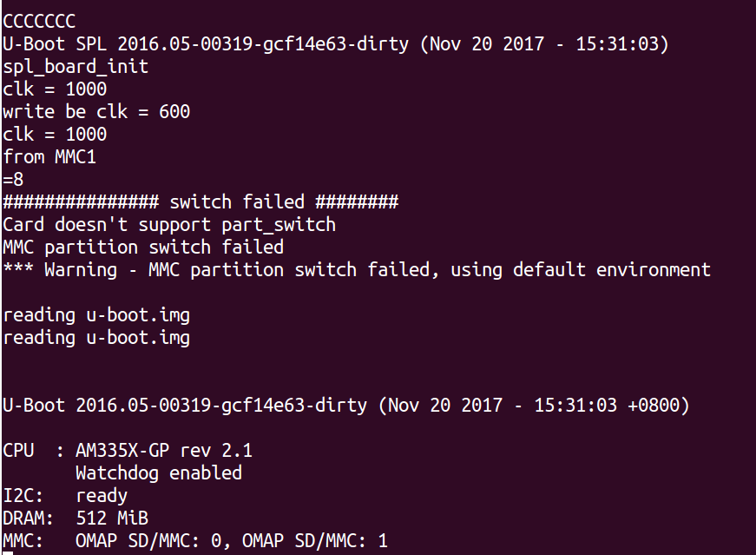Click the 'I2C: ready' line
Screen dimensions: 756x555
pos(65,496)
